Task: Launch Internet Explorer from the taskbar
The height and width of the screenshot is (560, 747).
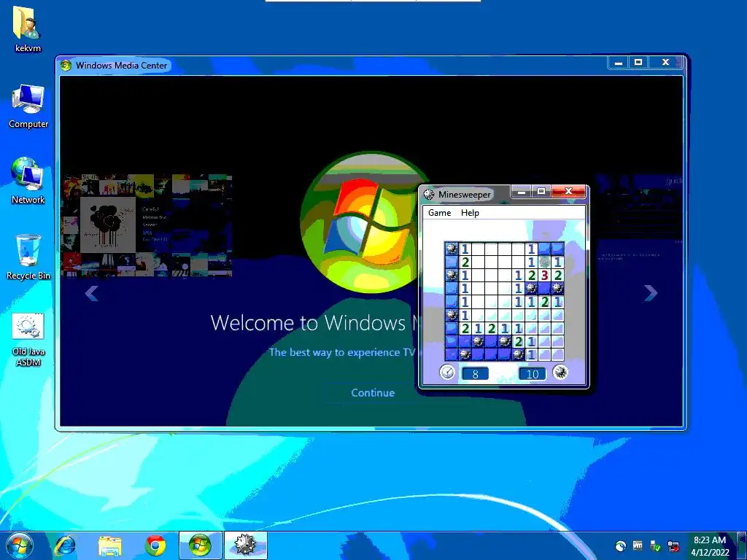Action: [65, 545]
